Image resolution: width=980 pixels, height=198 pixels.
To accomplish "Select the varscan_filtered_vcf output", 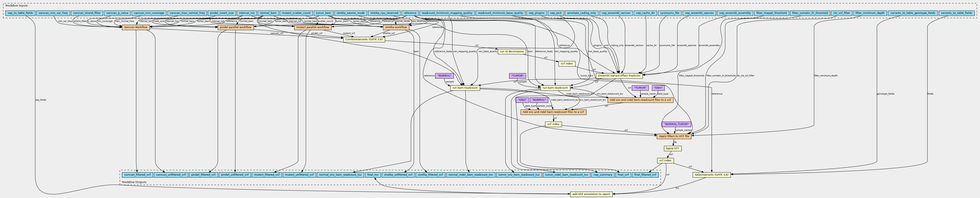I will tap(137, 175).
